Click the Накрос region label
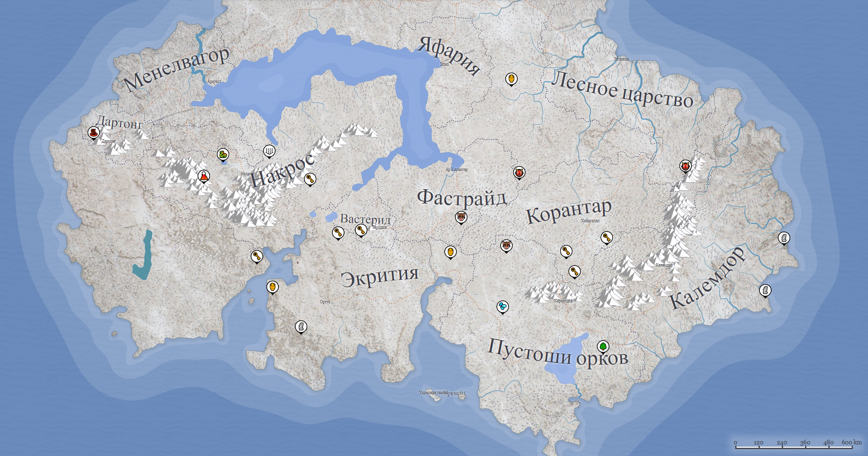This screenshot has height=456, width=868. [283, 171]
